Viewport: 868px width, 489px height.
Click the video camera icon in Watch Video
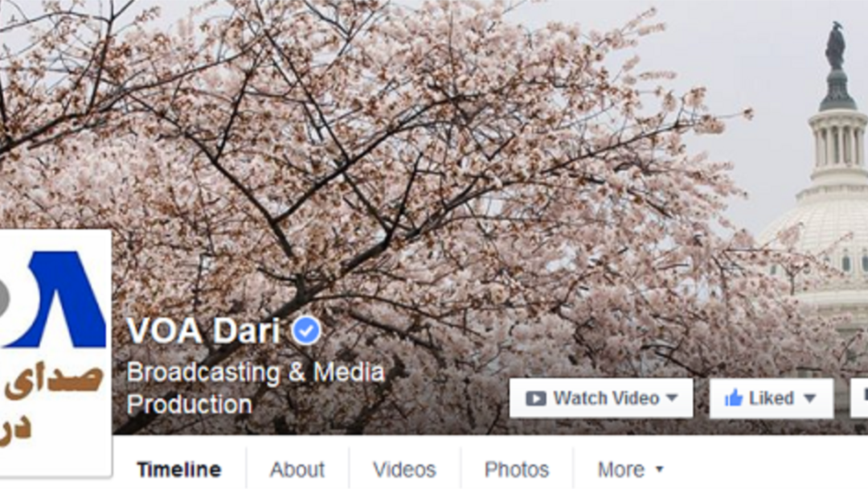[536, 399]
